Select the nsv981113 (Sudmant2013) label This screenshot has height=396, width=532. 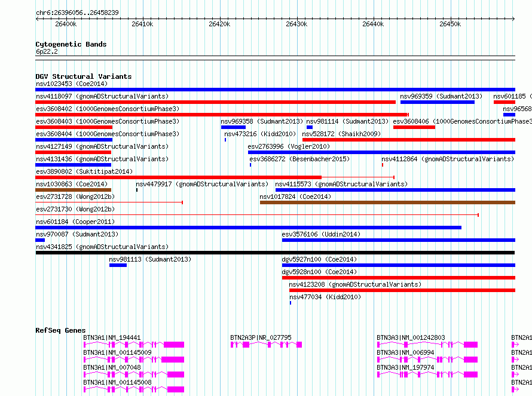[x=150, y=259]
